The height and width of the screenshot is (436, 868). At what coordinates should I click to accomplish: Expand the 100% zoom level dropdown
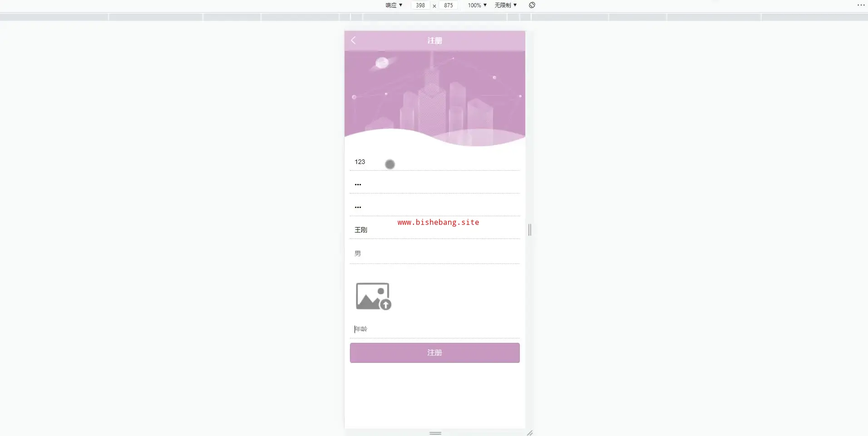477,5
